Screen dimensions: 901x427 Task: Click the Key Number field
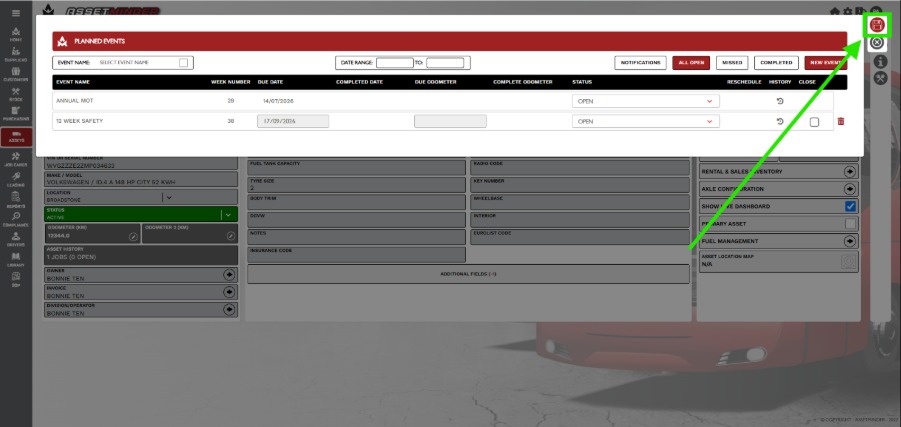pos(580,185)
